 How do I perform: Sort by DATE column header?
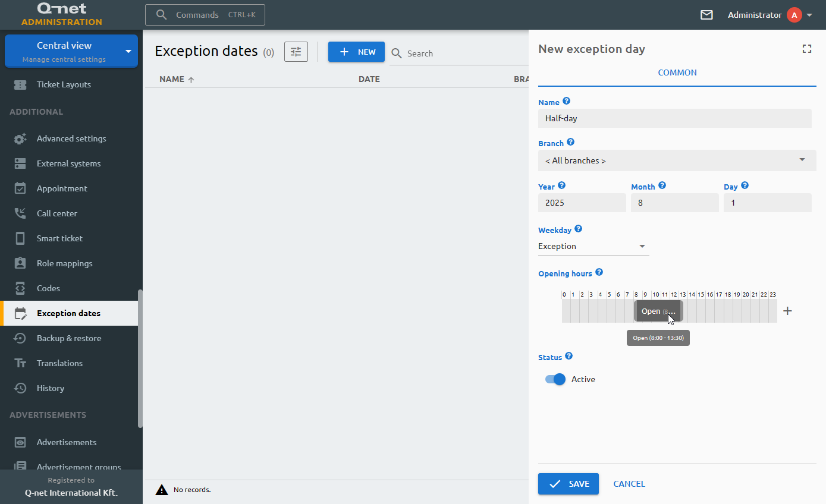coord(369,79)
